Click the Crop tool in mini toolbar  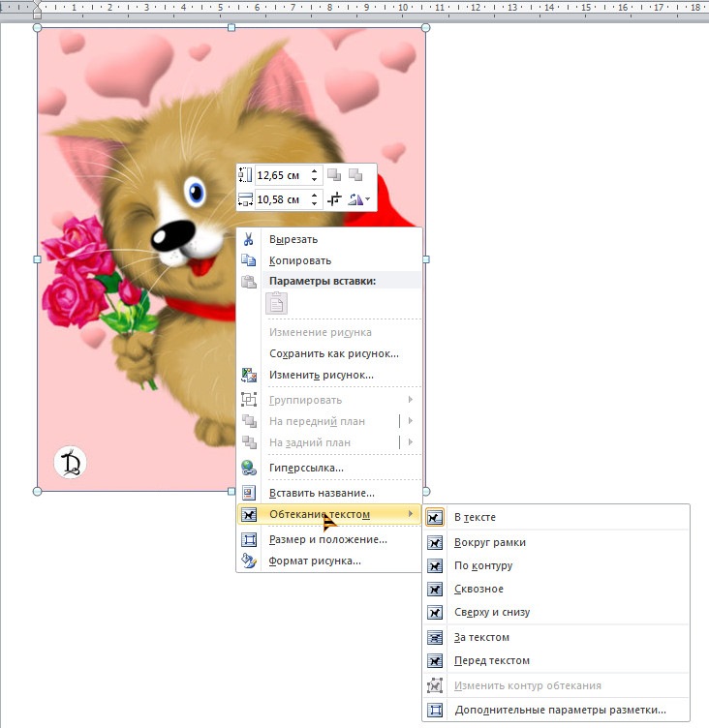334,199
